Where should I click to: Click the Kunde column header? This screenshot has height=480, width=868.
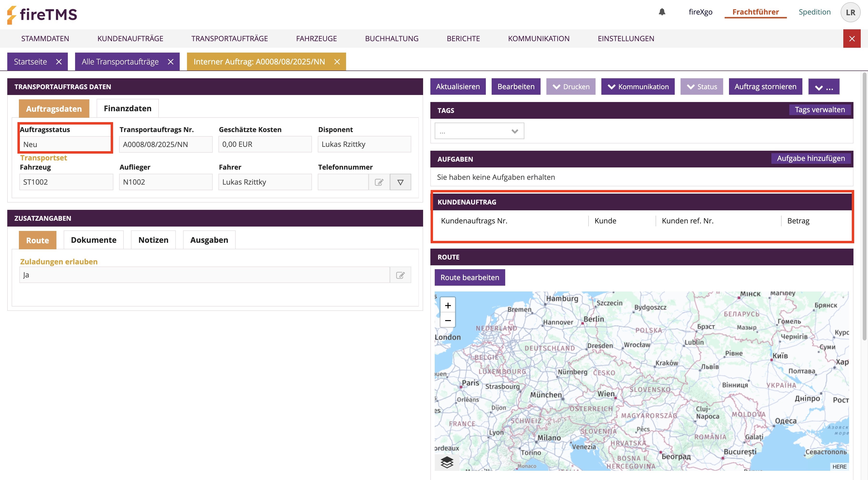point(605,221)
